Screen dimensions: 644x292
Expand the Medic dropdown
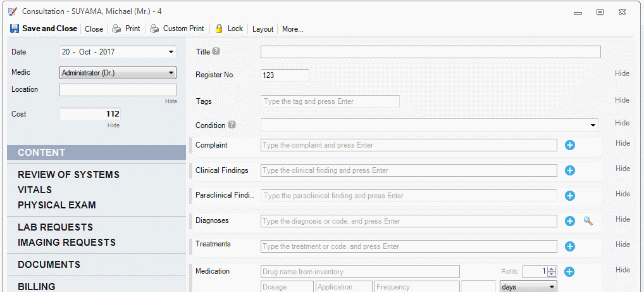(171, 73)
